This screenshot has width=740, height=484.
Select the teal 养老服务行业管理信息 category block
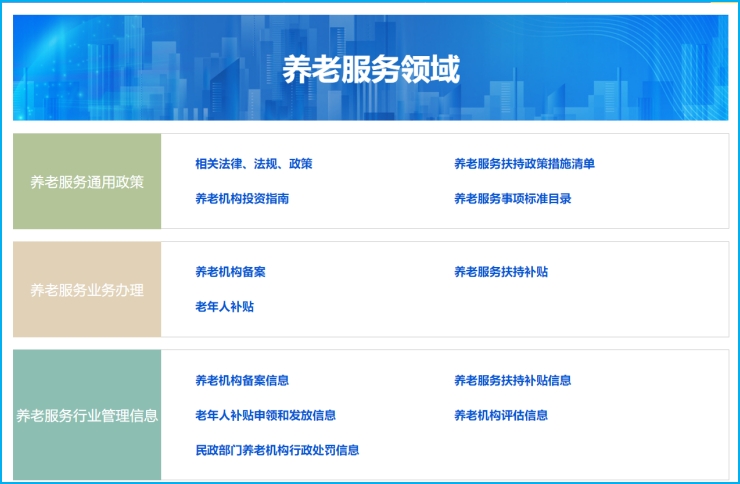pos(87,415)
